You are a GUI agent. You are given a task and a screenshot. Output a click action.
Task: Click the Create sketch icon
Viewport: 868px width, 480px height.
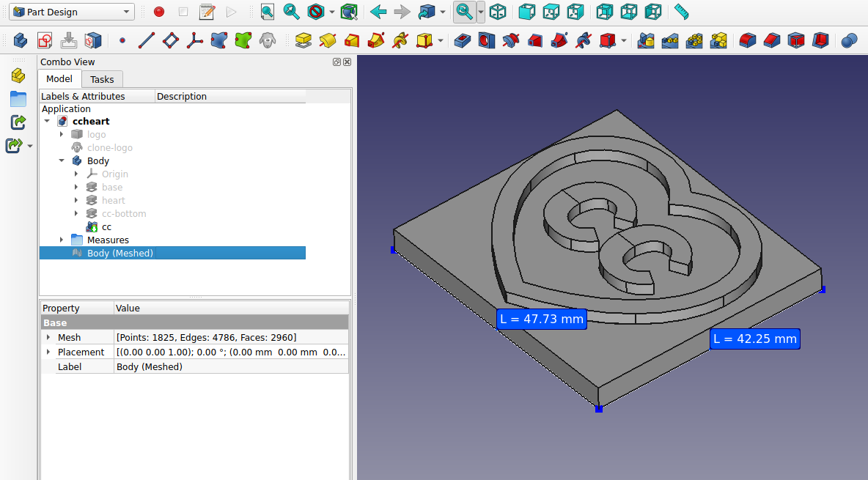(45, 40)
